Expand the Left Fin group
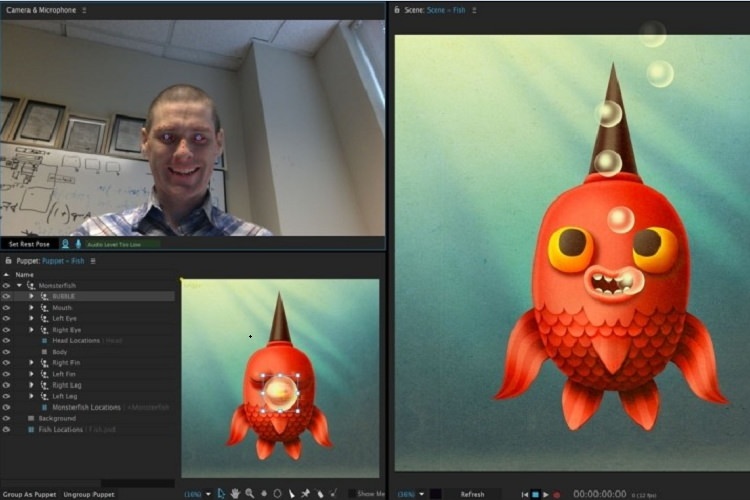The width and height of the screenshot is (750, 500). click(x=32, y=374)
